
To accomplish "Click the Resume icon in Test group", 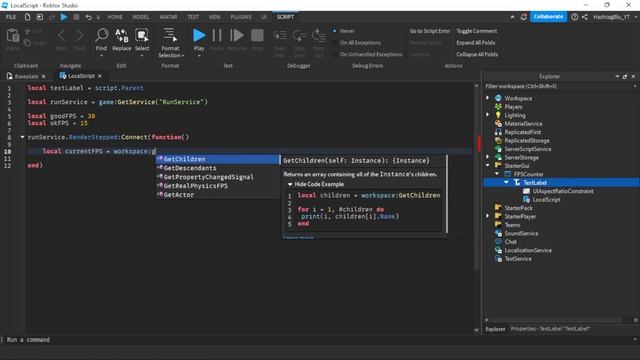I will pos(237,36).
